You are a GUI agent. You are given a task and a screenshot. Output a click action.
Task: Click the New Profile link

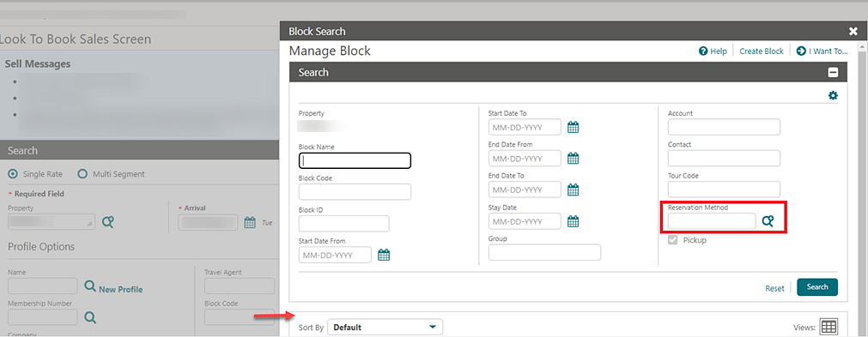click(x=121, y=290)
